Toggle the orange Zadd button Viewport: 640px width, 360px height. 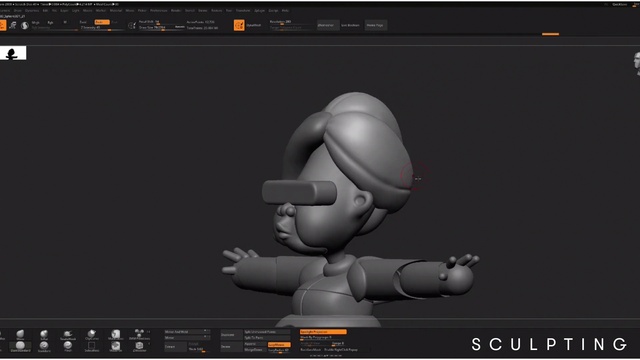(102, 22)
